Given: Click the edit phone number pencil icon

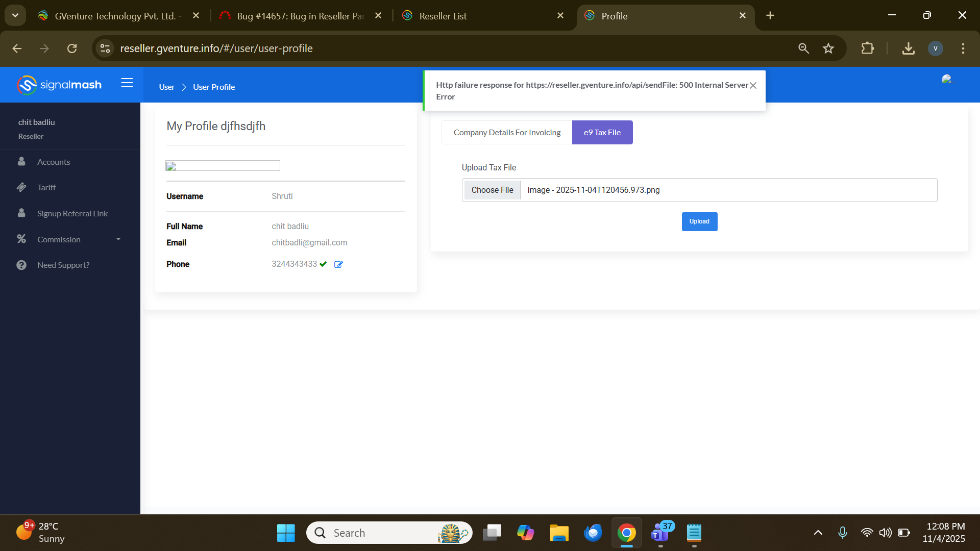Looking at the screenshot, I should pos(338,264).
